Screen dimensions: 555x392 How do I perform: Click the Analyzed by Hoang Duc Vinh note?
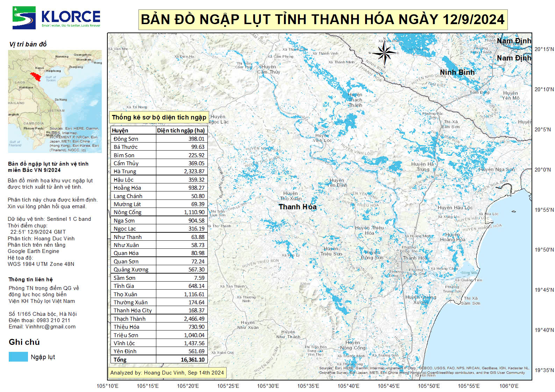167,373
